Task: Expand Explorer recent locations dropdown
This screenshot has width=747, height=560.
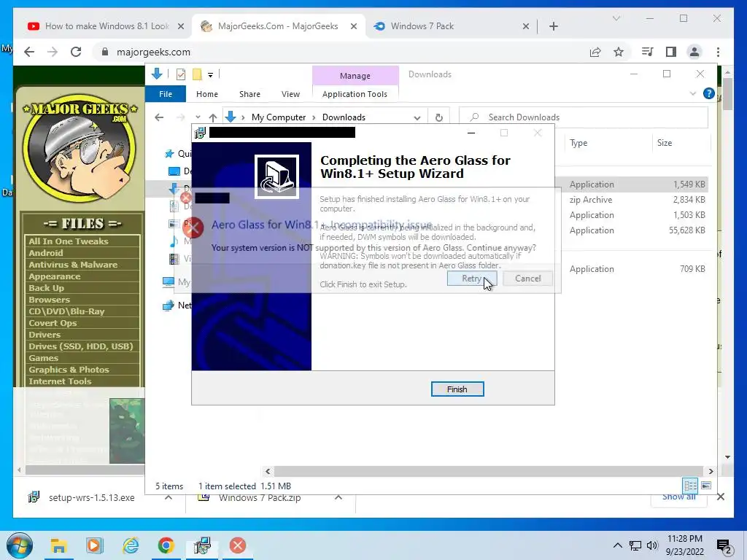Action: [198, 117]
